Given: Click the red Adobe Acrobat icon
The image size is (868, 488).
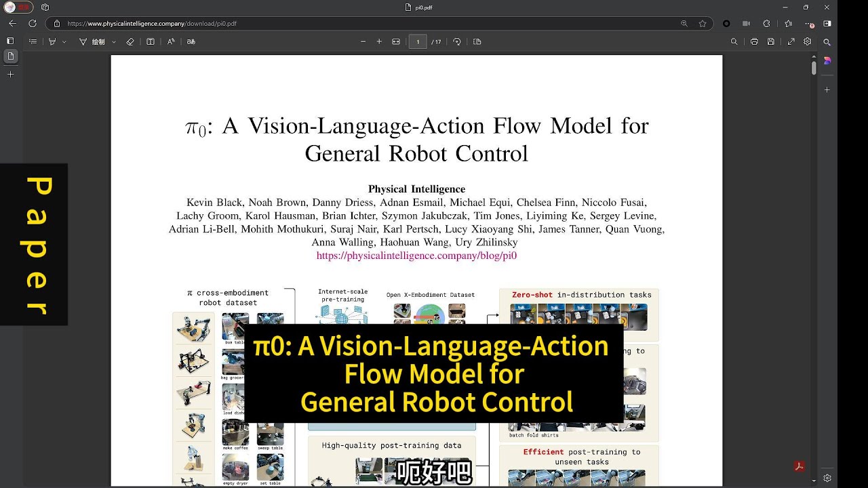Looking at the screenshot, I should (x=800, y=467).
